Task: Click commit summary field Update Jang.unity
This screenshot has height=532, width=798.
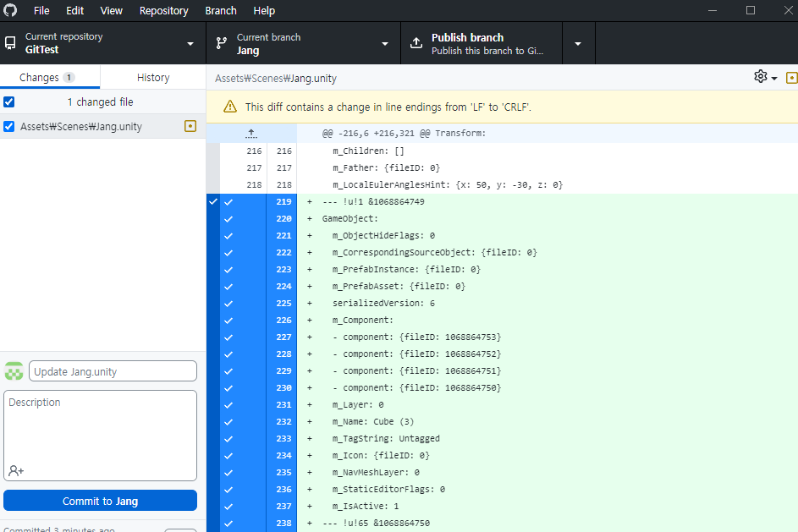Action: pos(113,371)
